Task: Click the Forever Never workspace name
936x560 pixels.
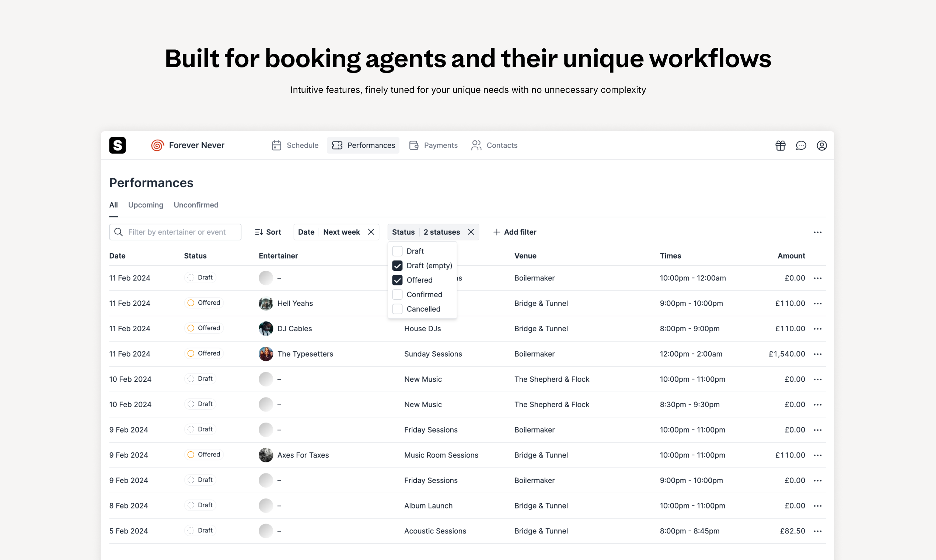Action: [x=197, y=145]
